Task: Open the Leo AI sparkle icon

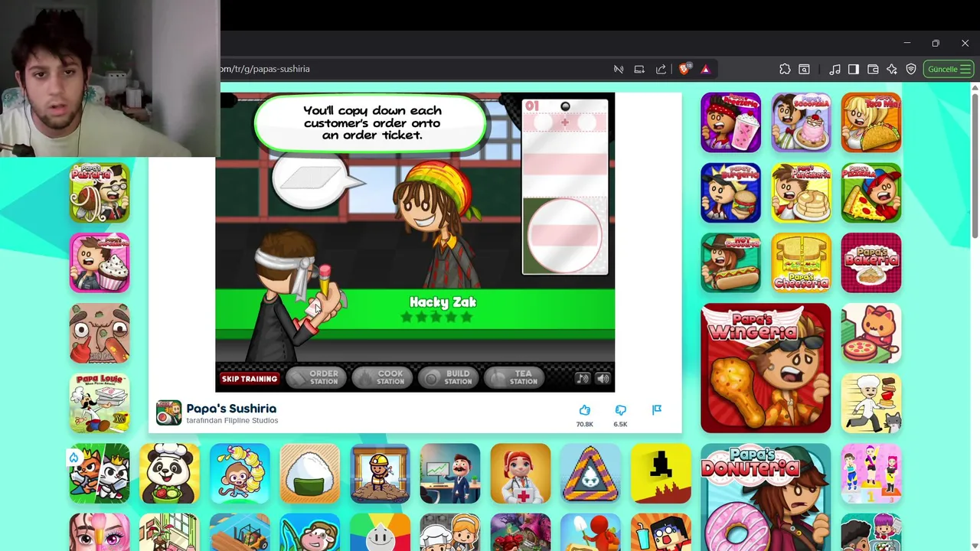Action: tap(892, 69)
